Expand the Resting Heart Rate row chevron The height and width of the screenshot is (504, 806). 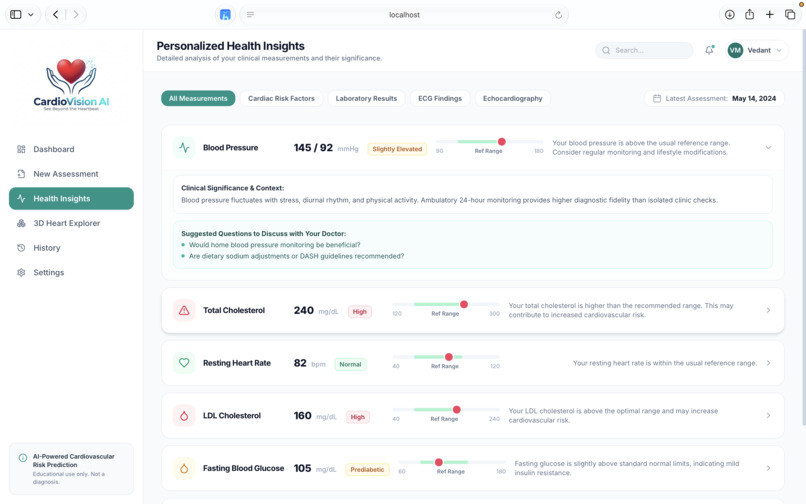click(768, 363)
